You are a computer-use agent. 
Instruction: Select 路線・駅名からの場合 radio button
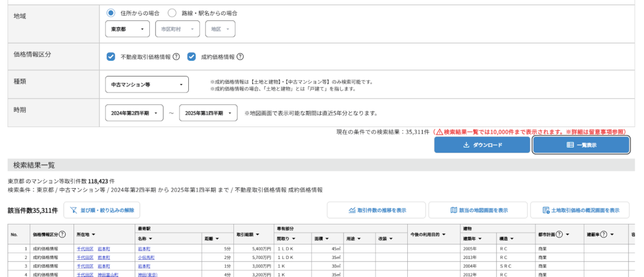172,13
